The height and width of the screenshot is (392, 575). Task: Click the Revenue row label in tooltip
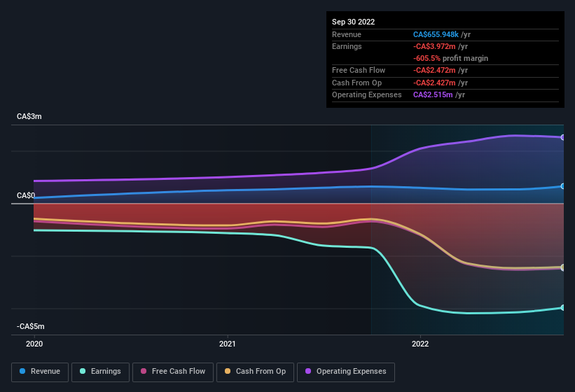point(347,34)
